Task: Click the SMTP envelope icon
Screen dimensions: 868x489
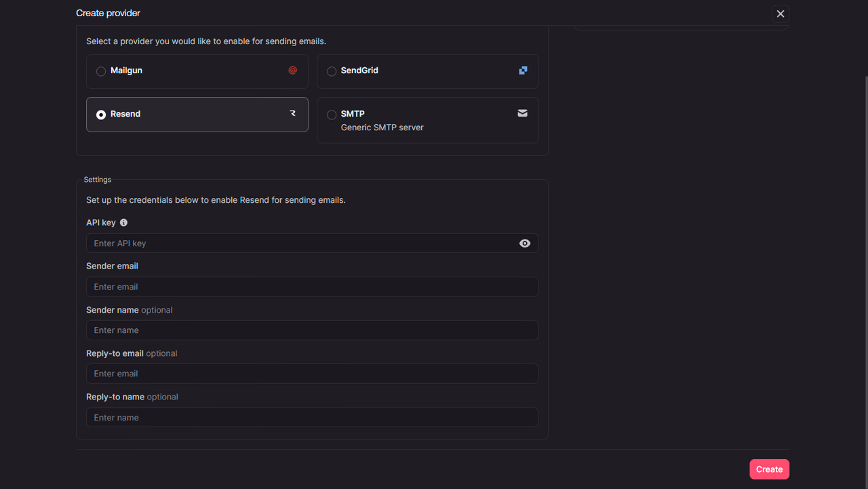Action: pos(522,113)
